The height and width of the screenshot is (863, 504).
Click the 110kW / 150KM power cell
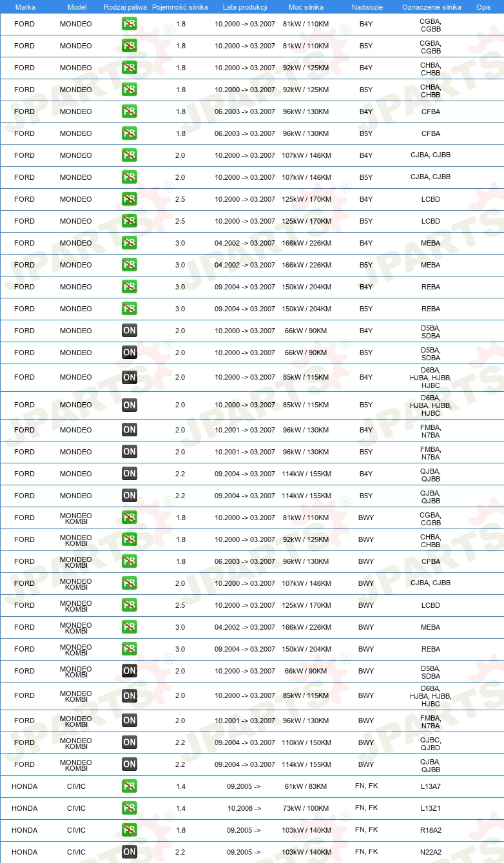click(306, 743)
